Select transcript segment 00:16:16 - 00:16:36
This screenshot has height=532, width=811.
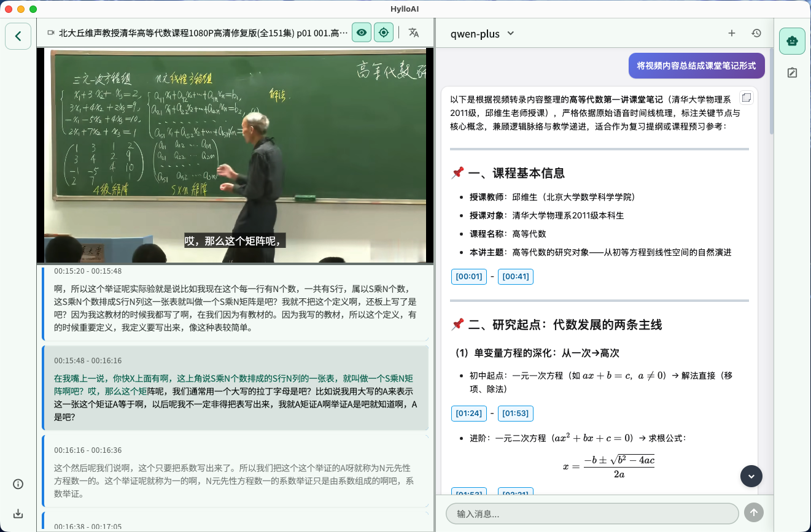point(236,471)
